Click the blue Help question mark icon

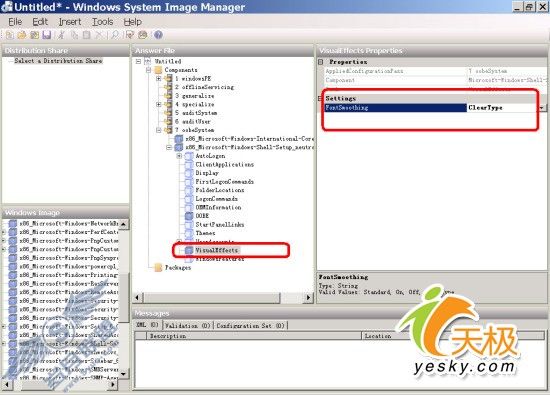(158, 35)
